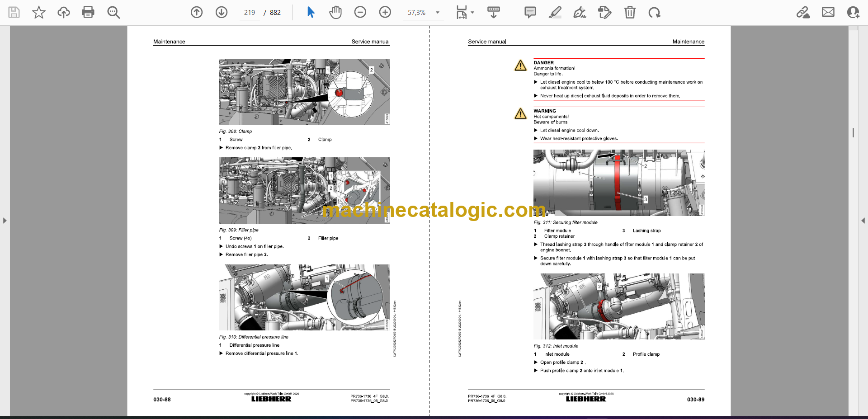
Task: Expand the page fit options dropdown arrow
Action: [473, 13]
